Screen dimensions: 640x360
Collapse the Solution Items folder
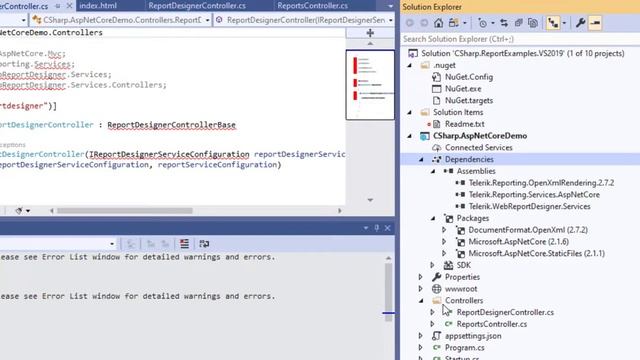(x=410, y=112)
